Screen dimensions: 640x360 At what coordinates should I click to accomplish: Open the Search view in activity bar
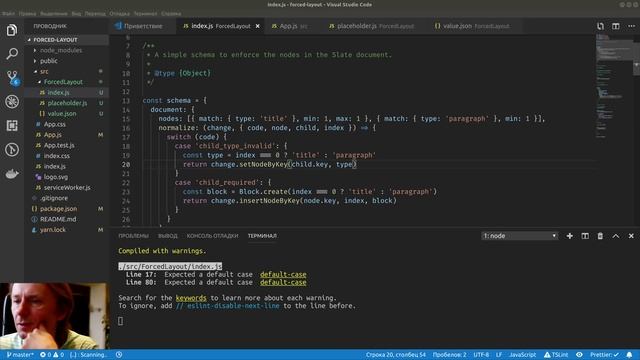pos(12,53)
